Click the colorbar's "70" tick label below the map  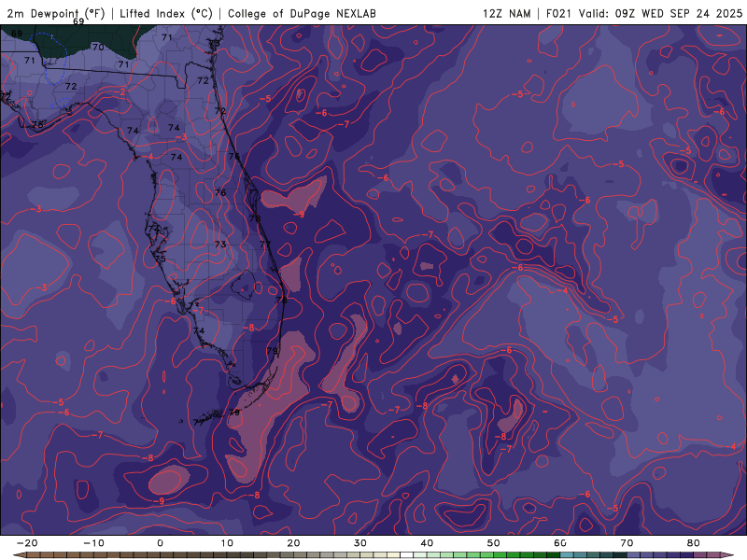(627, 543)
